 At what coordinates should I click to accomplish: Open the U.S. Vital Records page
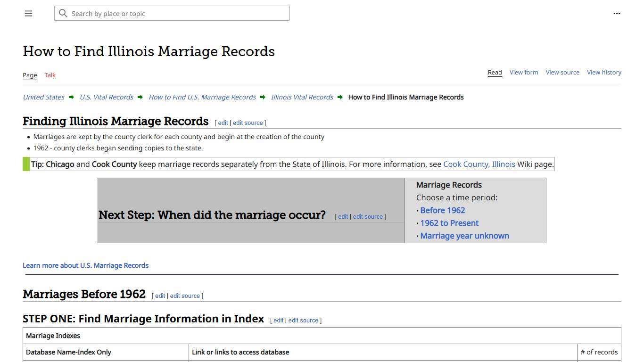[x=106, y=97]
